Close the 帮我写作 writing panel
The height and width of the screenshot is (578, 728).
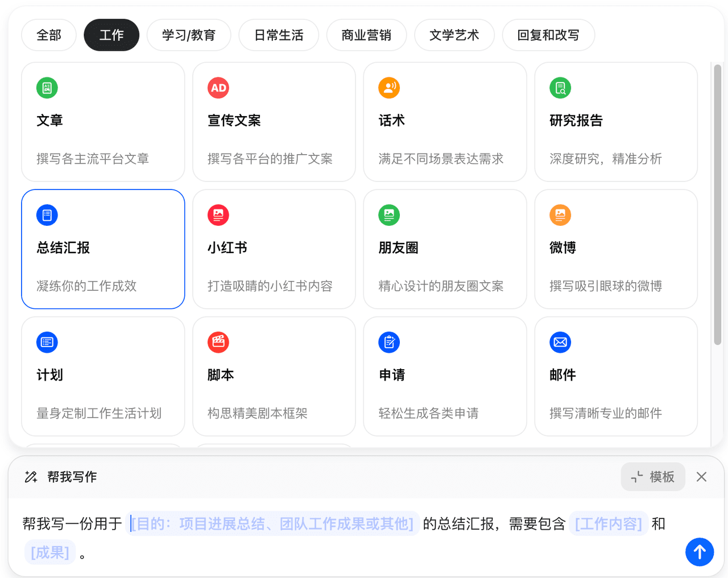pos(702,477)
